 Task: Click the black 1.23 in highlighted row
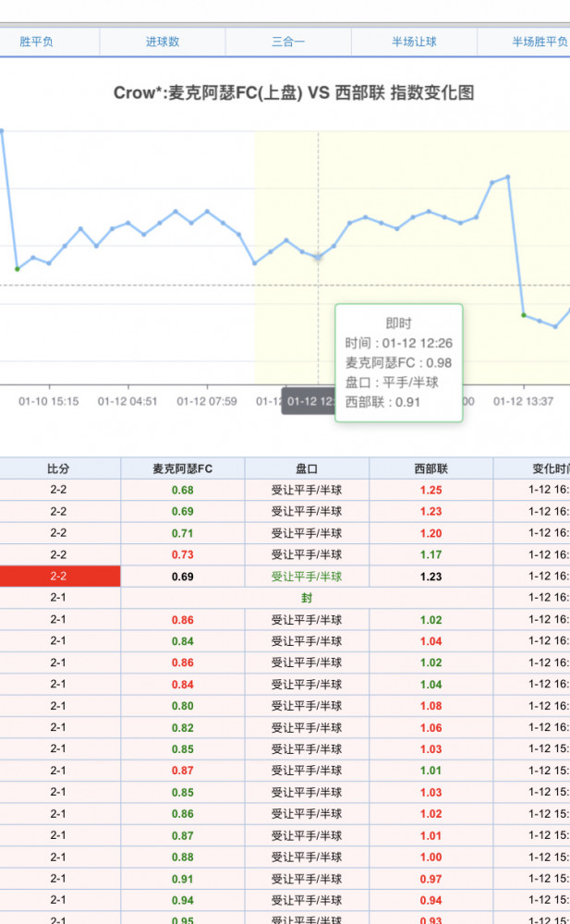[431, 577]
